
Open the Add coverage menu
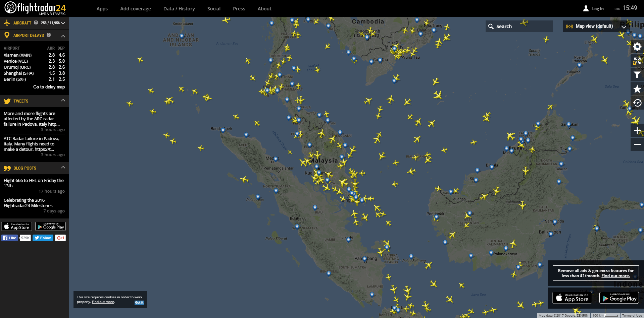(136, 9)
